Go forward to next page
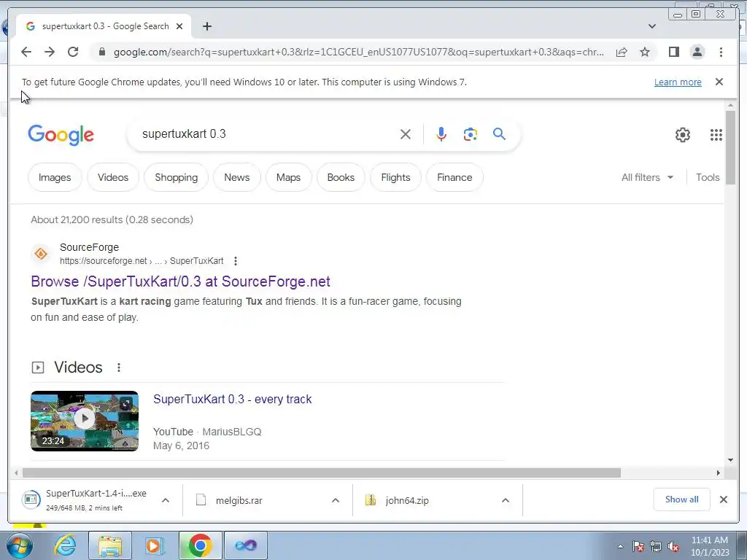 click(50, 52)
